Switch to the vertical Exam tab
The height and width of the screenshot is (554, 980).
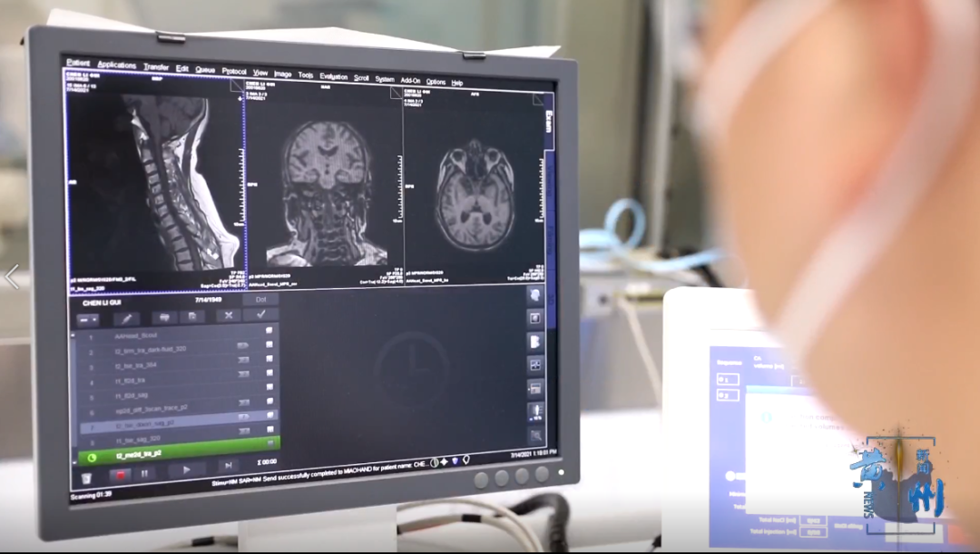click(x=549, y=122)
